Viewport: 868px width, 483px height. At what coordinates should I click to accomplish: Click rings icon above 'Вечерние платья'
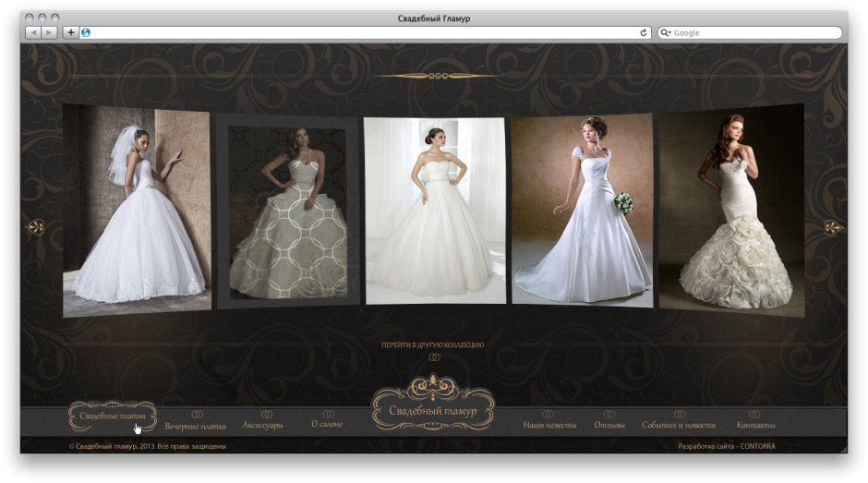[197, 415]
